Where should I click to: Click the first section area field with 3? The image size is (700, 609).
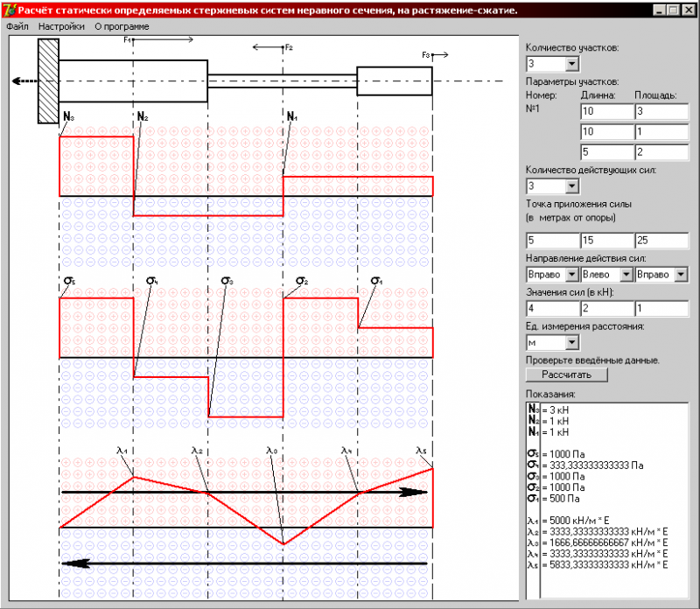click(661, 111)
